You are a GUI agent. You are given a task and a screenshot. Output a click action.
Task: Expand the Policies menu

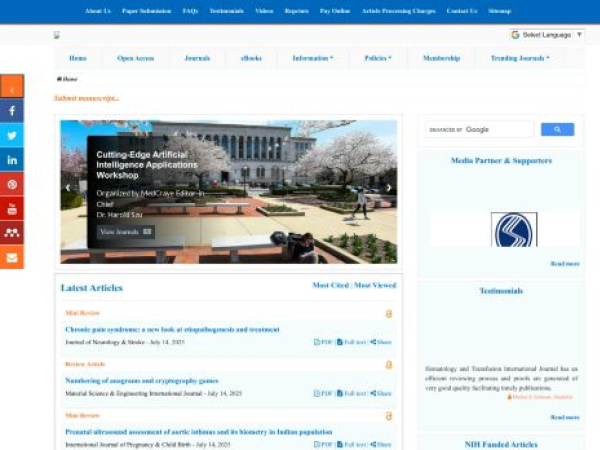(377, 58)
